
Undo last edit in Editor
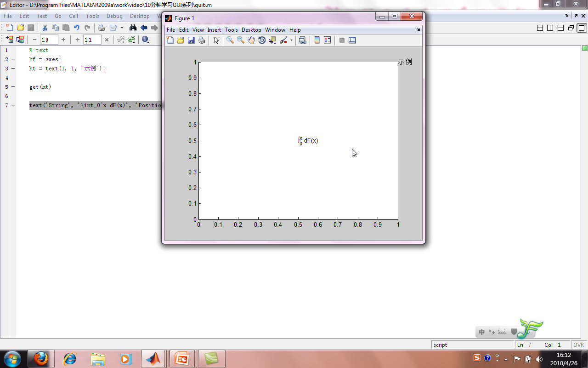coord(77,28)
